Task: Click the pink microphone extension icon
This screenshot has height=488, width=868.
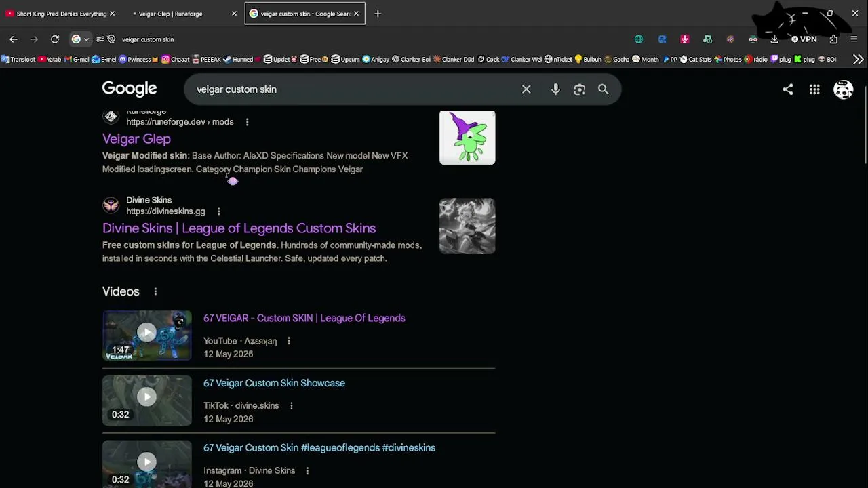Action: [x=685, y=39]
